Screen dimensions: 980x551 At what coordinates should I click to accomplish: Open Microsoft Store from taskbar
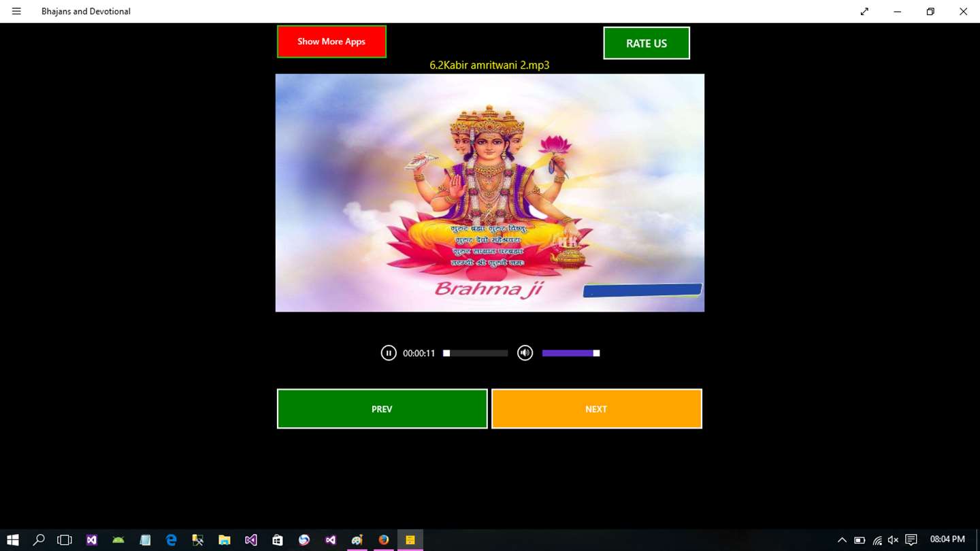[278, 540]
